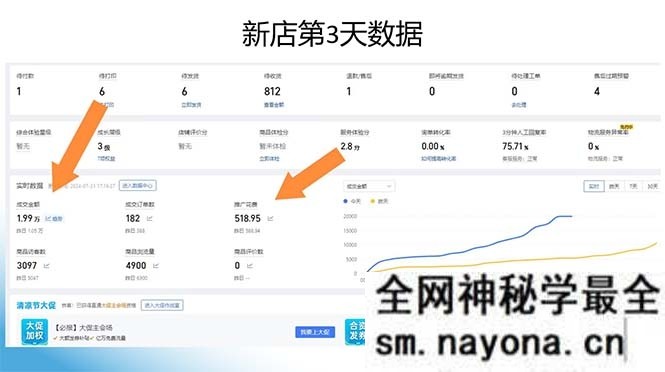Screen dimensions: 665x372
Task: Click the 实时数据 section heading
Action: 30,186
